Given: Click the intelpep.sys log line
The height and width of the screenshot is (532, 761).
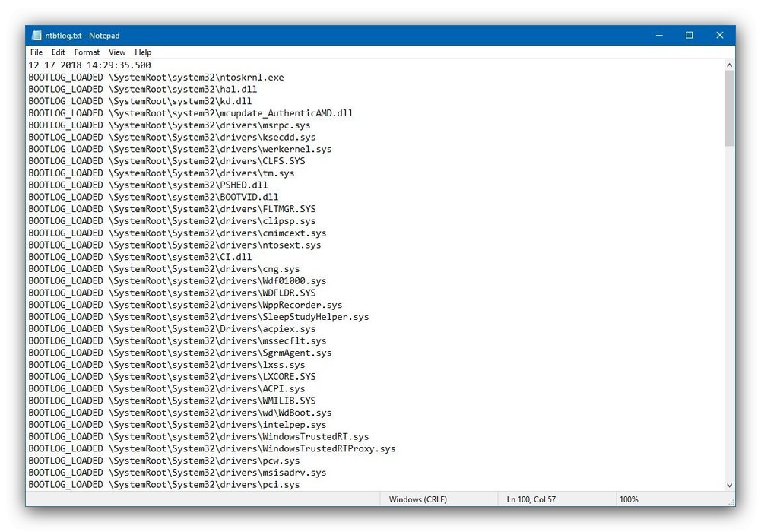Looking at the screenshot, I should point(177,424).
